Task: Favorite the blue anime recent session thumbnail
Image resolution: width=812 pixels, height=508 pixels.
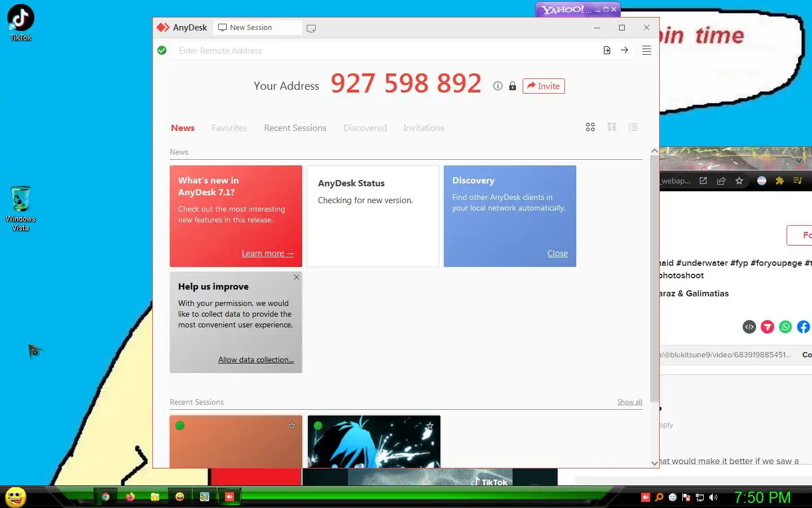Action: click(430, 426)
